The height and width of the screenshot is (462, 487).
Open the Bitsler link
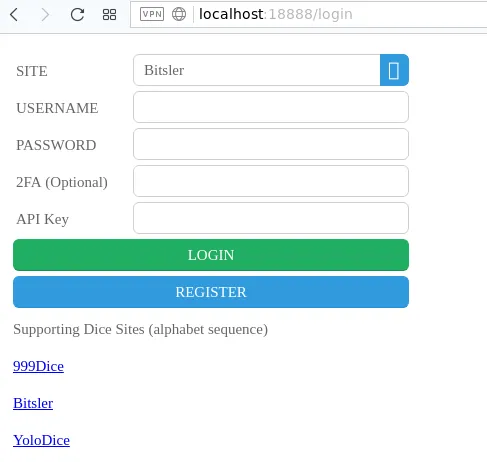33,403
